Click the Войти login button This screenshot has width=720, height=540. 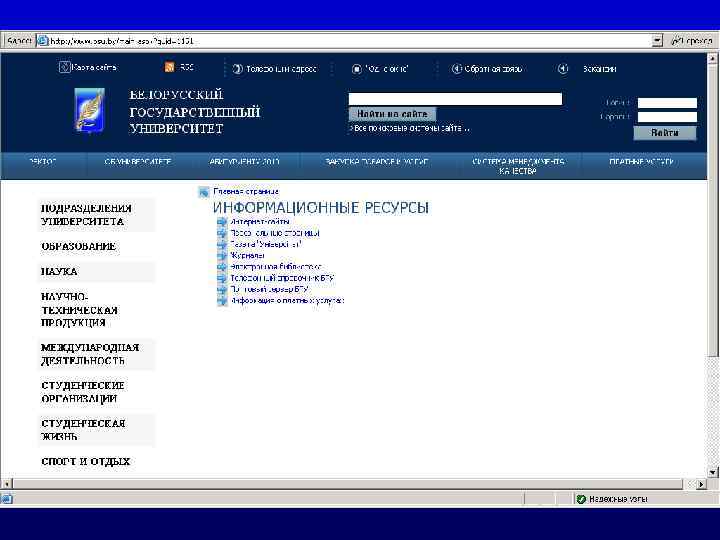tap(665, 133)
